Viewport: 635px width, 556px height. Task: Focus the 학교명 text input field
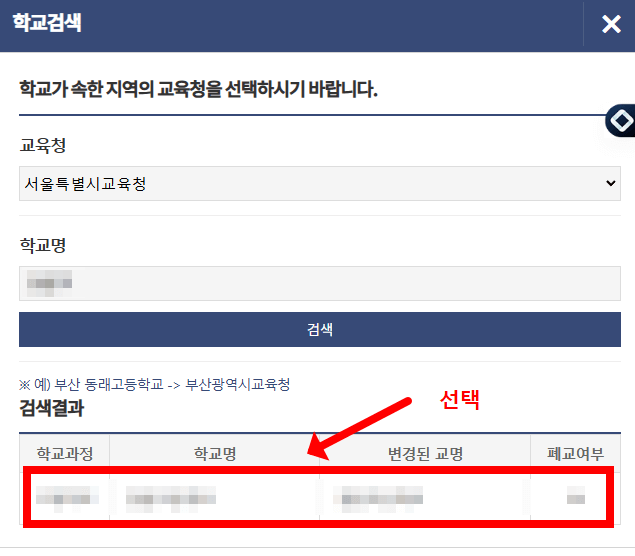[x=319, y=284]
